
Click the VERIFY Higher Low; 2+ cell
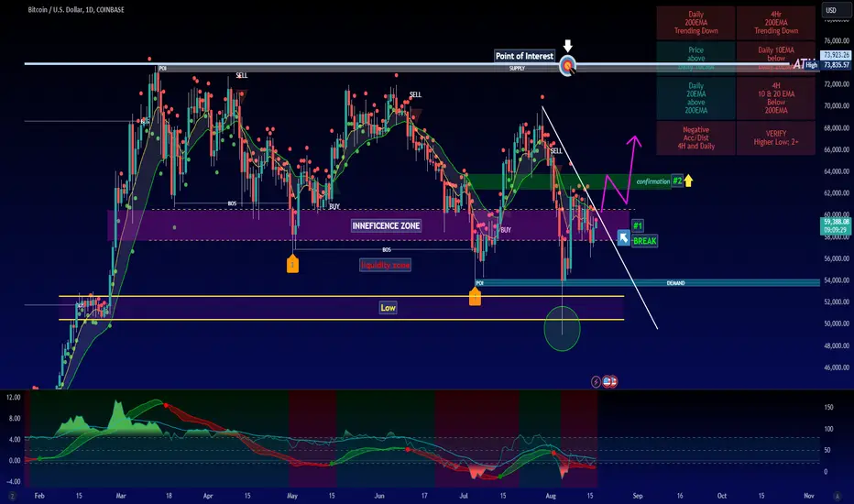click(776, 137)
